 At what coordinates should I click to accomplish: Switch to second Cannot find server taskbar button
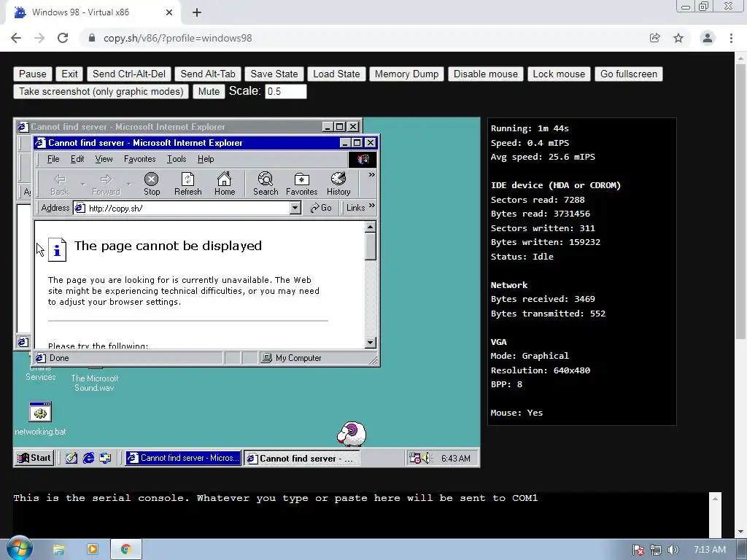302,458
